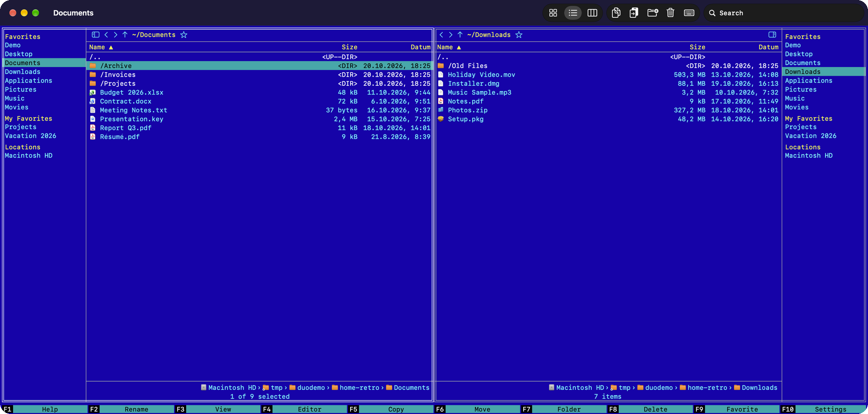Viewport: 868px width, 414px height.
Task: Navigate back in the Documents pane
Action: pyautogui.click(x=106, y=35)
